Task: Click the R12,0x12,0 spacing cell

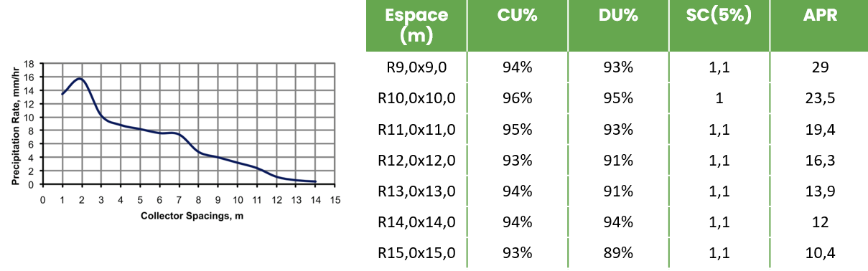Action: click(416, 161)
